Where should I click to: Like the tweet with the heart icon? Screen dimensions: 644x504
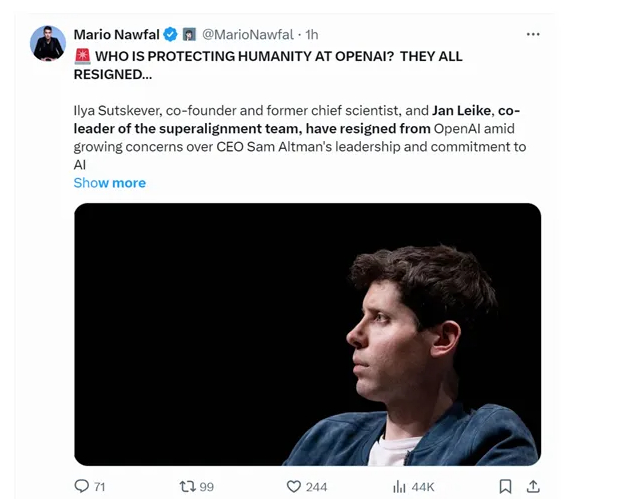pyautogui.click(x=294, y=486)
